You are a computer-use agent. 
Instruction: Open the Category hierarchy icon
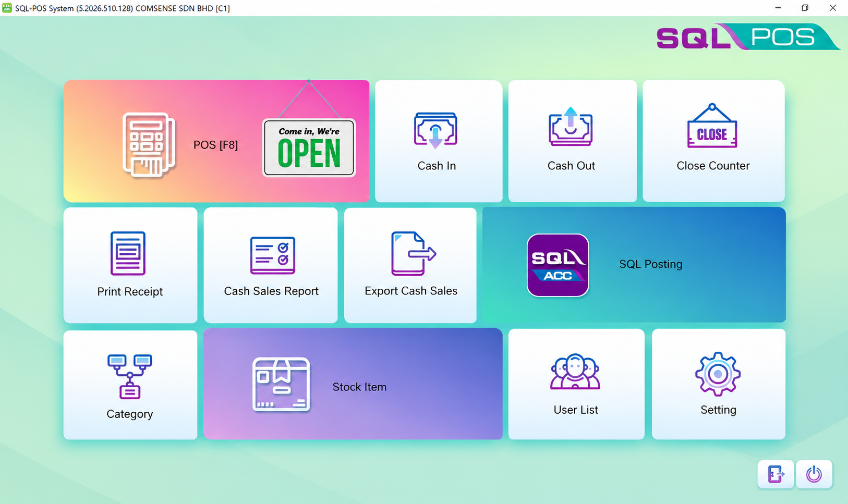point(129,377)
